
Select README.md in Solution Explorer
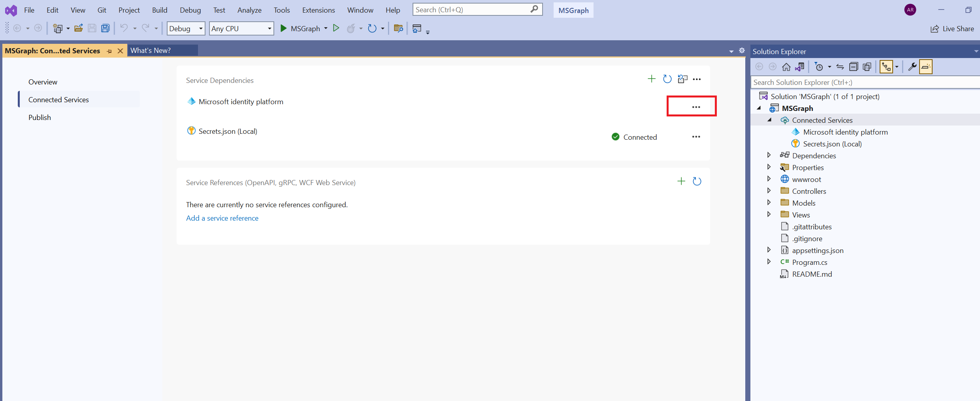point(812,274)
